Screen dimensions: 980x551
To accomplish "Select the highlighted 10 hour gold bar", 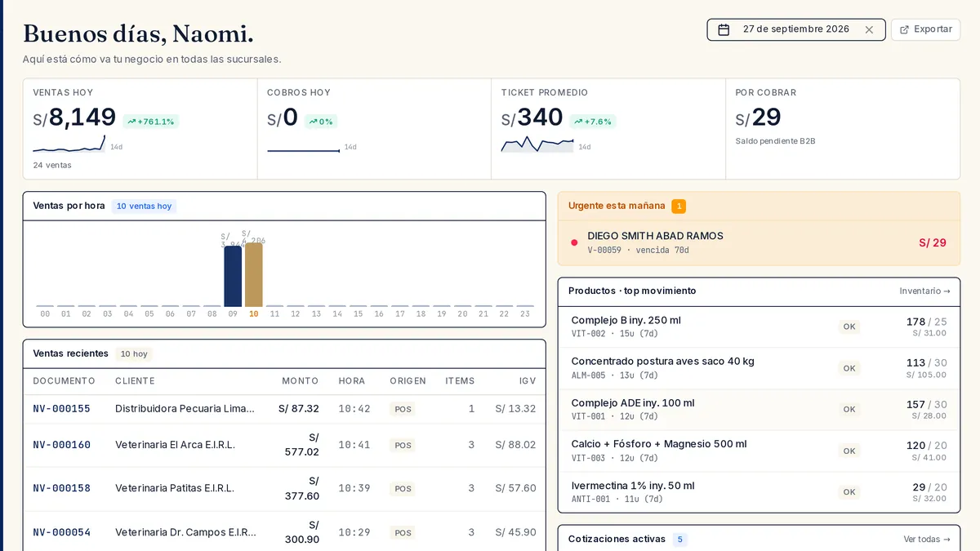I will point(254,275).
